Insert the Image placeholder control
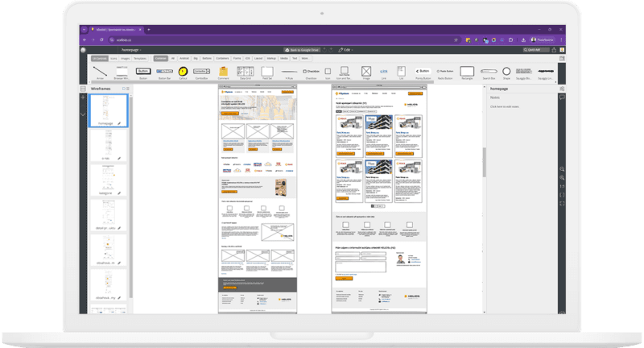The image size is (644, 348). [365, 72]
